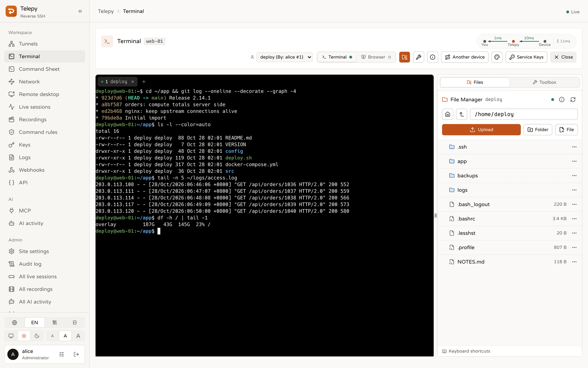
Task: Navigate up one directory level
Action: [462, 114]
